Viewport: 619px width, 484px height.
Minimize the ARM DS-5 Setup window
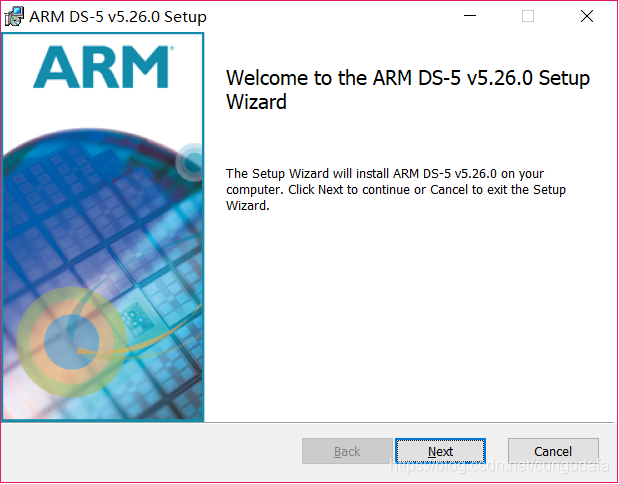pyautogui.click(x=470, y=16)
